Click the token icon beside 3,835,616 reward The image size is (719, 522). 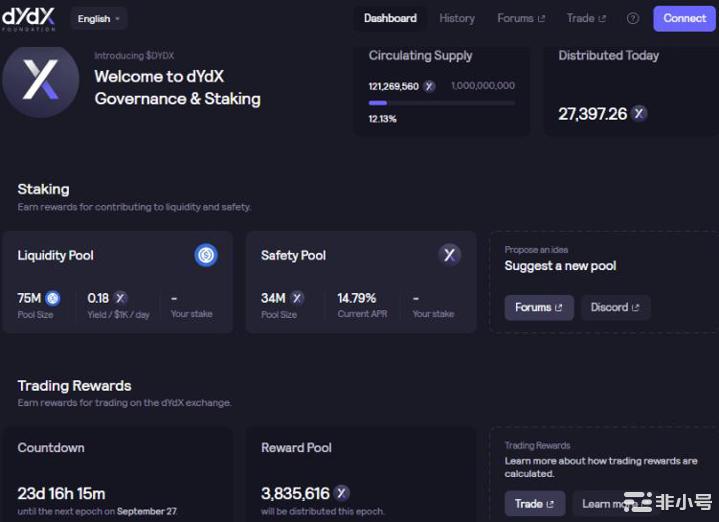[x=342, y=493]
